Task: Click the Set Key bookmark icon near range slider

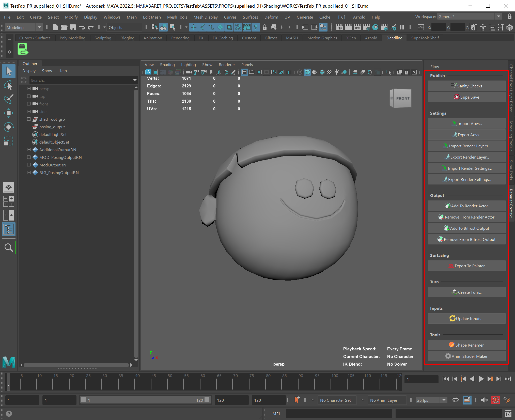Action: [297, 400]
